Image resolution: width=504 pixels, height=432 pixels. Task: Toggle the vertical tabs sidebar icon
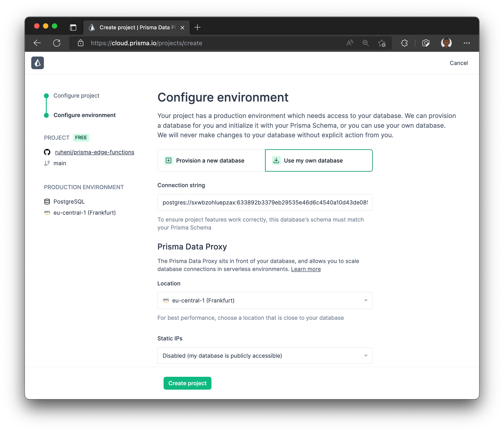pyautogui.click(x=73, y=27)
